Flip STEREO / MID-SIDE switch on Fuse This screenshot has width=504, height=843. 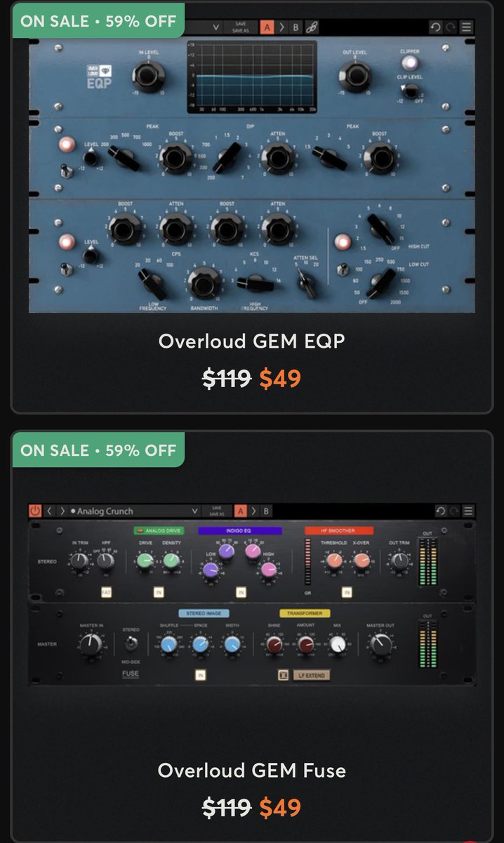click(x=131, y=643)
